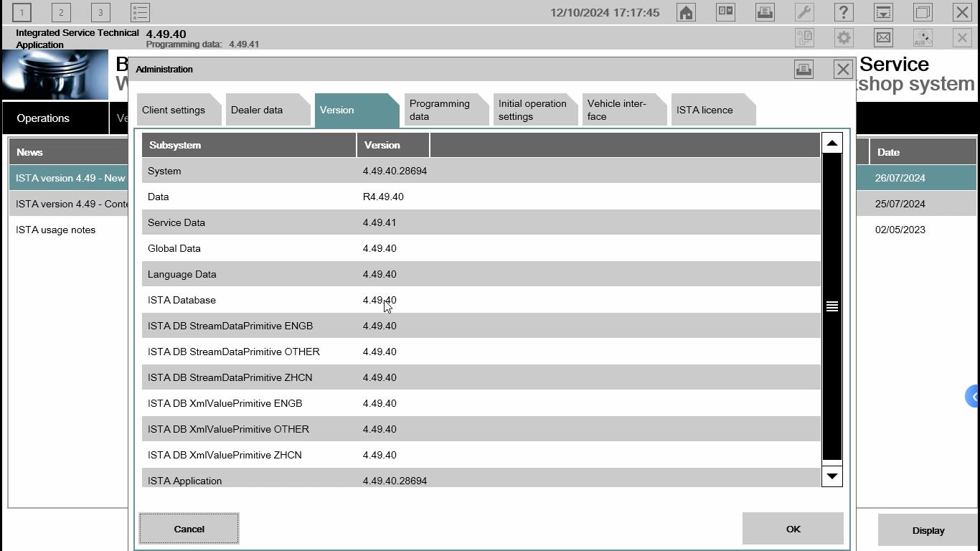980x551 pixels.
Task: Click the date 25/07/2024 in news list
Action: point(900,204)
